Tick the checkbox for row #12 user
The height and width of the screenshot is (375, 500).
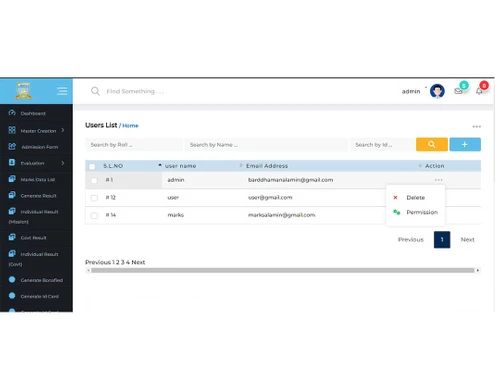point(94,198)
